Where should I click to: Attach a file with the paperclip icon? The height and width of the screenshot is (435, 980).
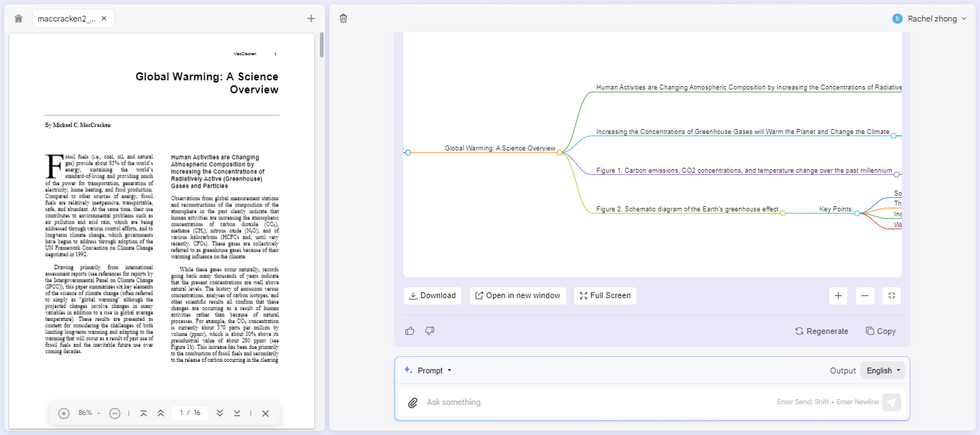click(413, 402)
